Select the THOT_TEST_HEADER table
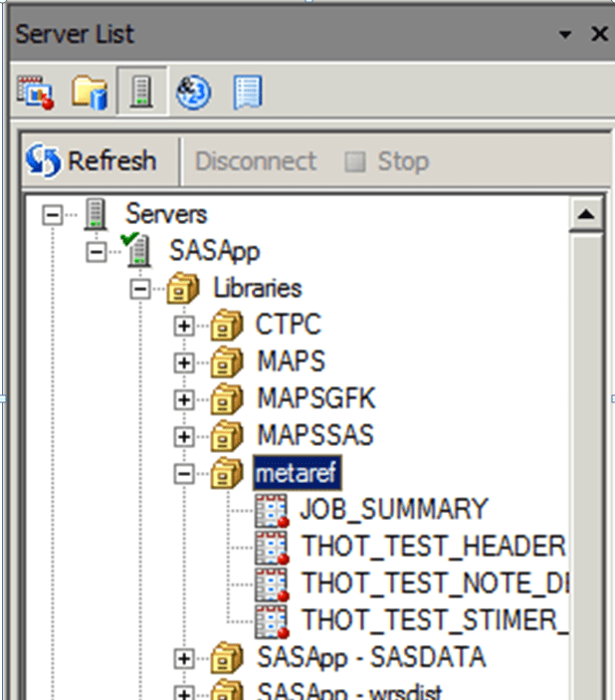The height and width of the screenshot is (700, 615). pos(434,547)
